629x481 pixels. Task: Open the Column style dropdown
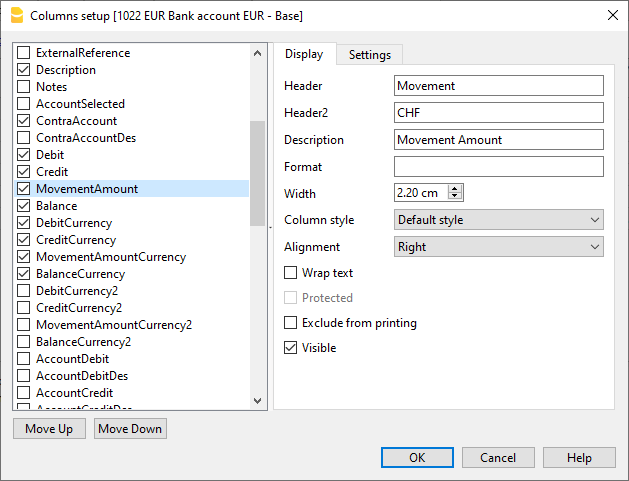(x=499, y=219)
